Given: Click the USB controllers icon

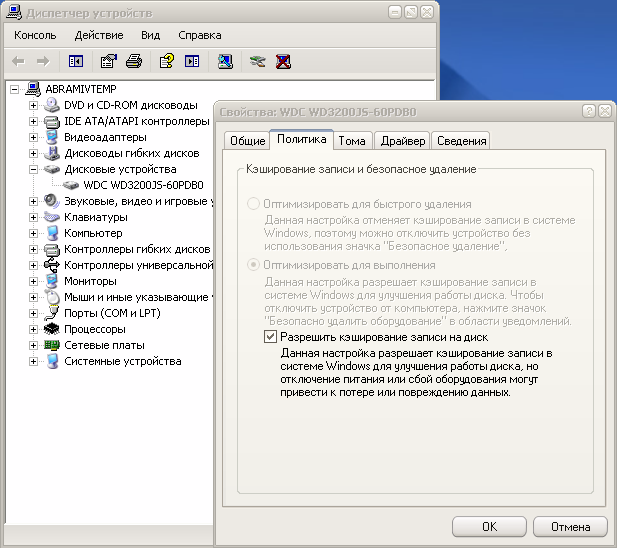Looking at the screenshot, I should 52,265.
